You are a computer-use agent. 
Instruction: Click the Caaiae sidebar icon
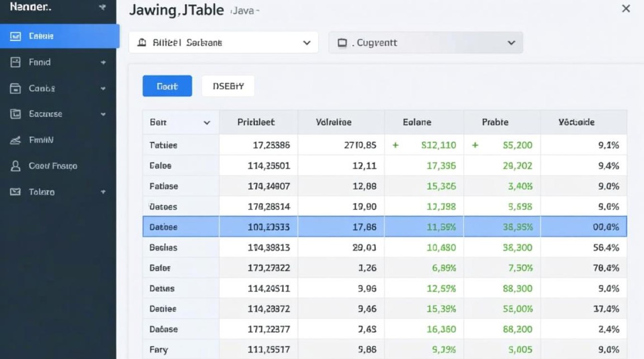(15, 36)
